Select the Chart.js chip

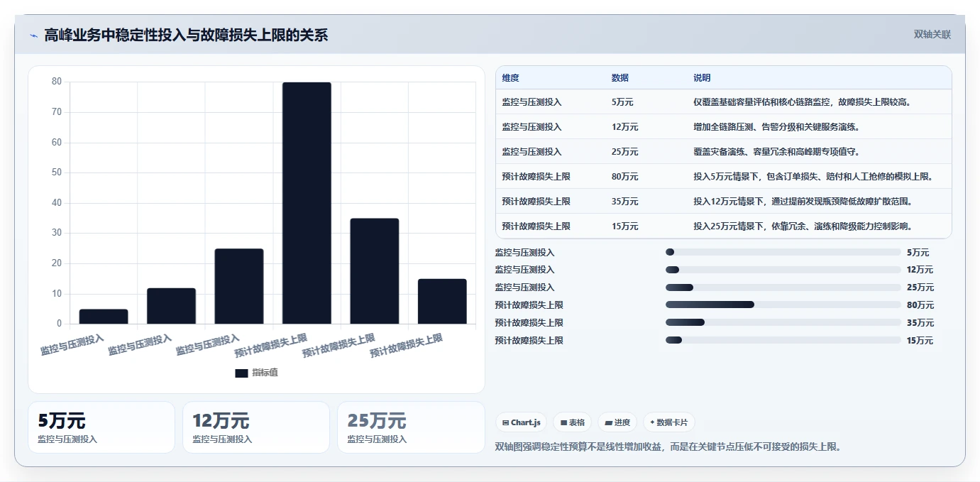(x=522, y=422)
